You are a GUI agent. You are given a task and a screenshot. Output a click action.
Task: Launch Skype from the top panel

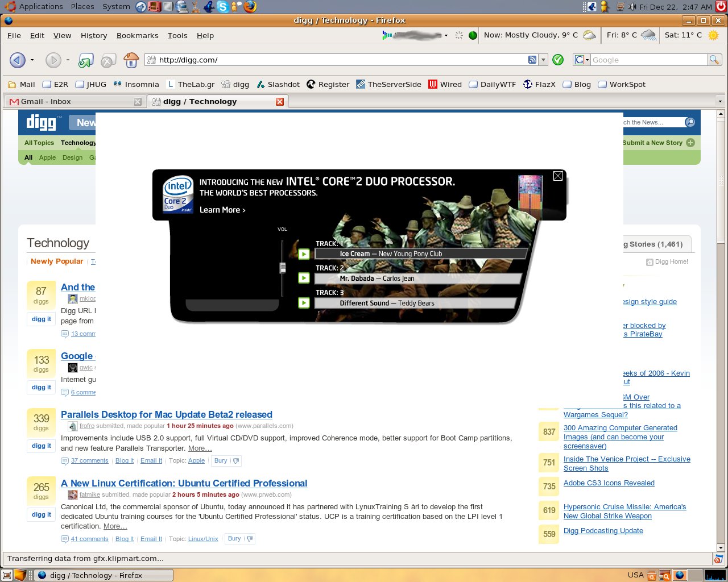[222, 7]
